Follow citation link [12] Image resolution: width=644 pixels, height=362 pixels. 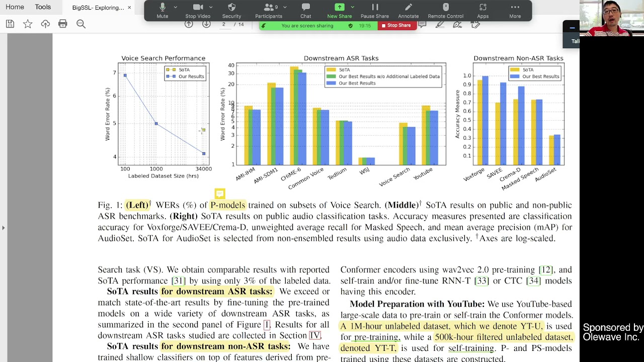coord(546,270)
